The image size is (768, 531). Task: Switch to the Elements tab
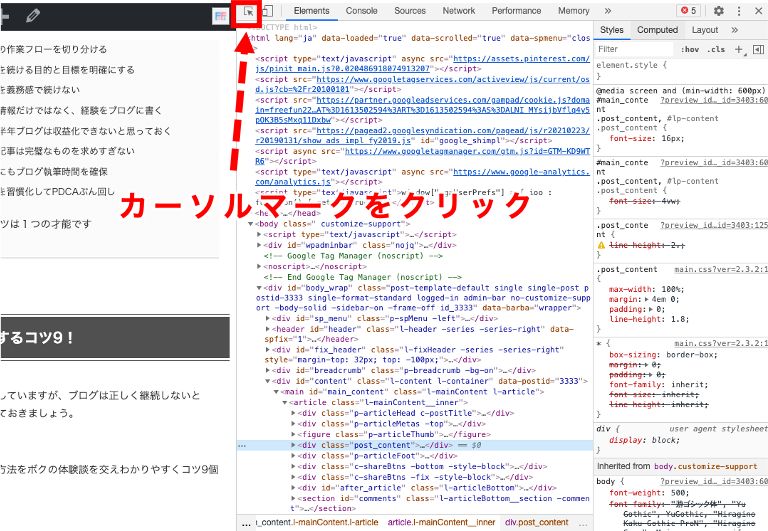click(x=312, y=11)
